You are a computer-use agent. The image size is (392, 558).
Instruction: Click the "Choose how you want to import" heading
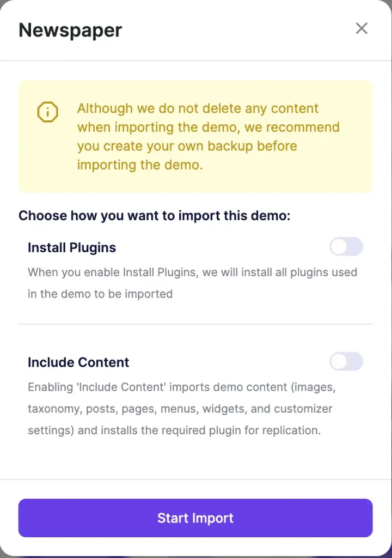155,215
